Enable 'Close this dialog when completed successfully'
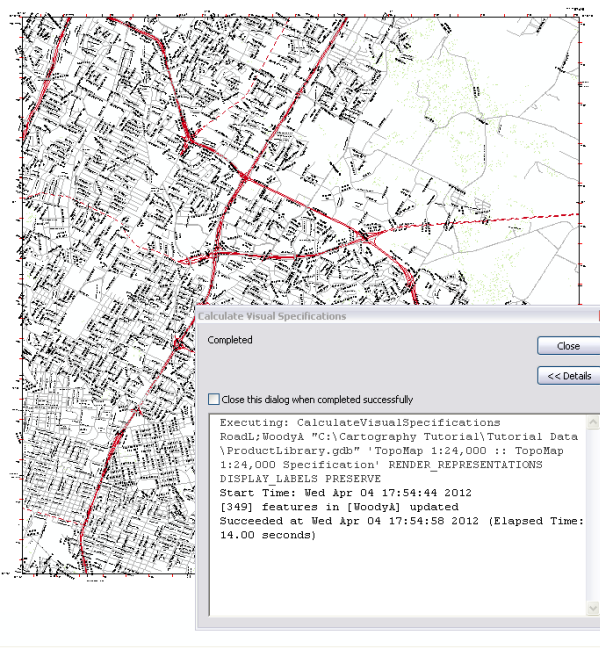The height and width of the screenshot is (648, 600). point(214,399)
